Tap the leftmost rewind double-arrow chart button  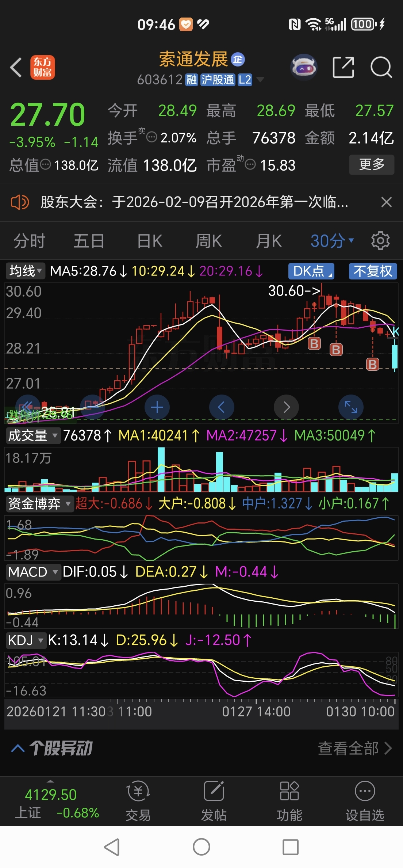pos(28,407)
